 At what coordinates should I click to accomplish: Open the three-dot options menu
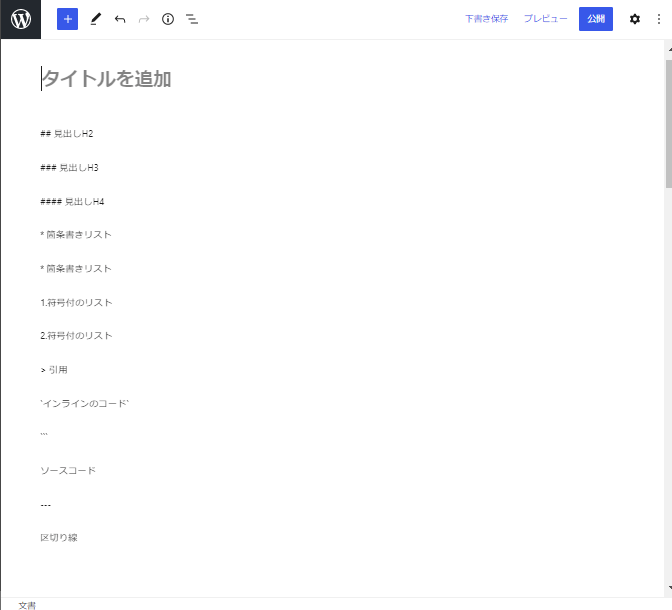pyautogui.click(x=659, y=19)
